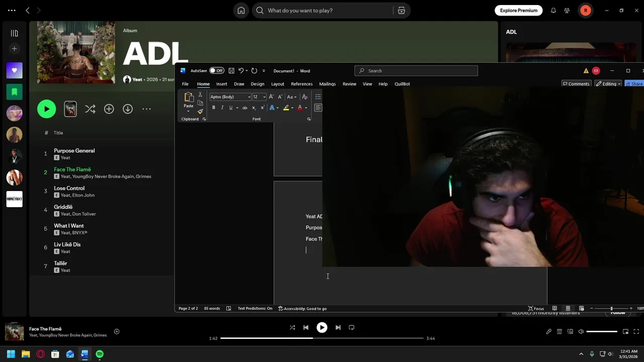
Task: Download the ADL album
Action: [128, 109]
